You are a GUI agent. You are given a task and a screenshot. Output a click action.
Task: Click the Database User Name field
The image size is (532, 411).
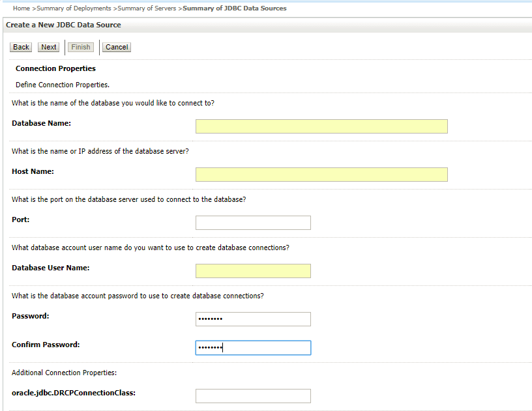pos(253,271)
